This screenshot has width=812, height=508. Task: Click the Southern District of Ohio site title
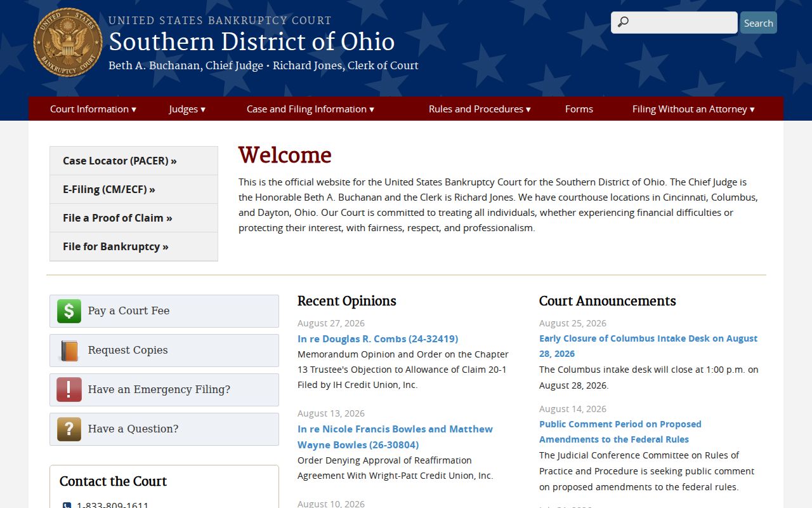252,42
